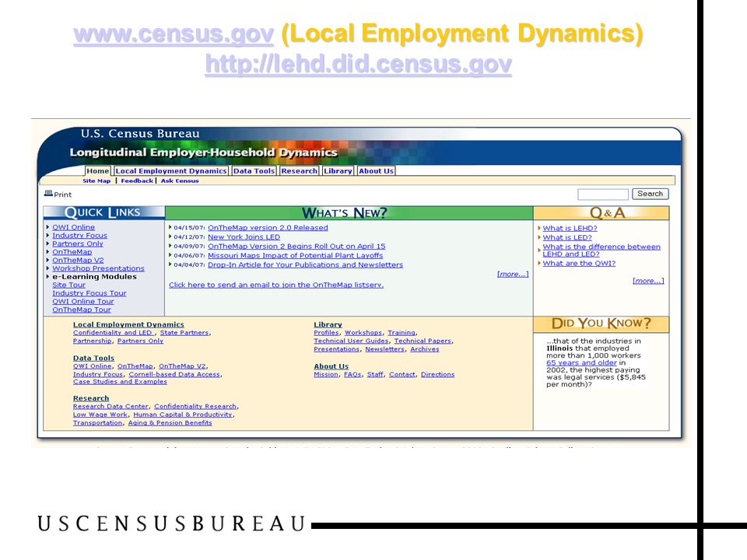This screenshot has width=747, height=560.
Task: Open the OnTheMap quick link
Action: [72, 252]
